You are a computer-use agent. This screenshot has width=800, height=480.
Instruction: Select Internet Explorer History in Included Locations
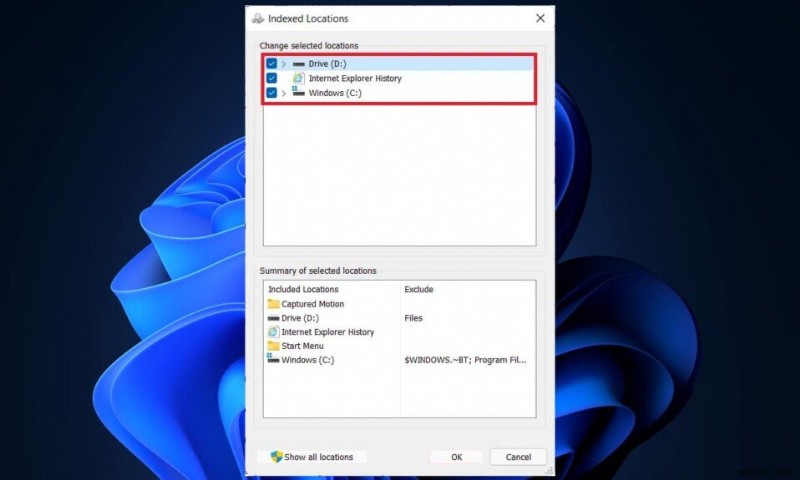click(x=328, y=332)
